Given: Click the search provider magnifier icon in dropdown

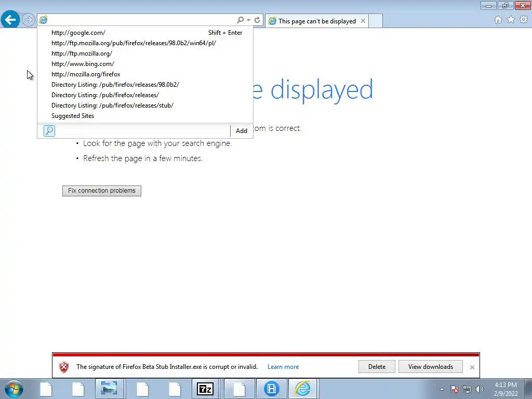Looking at the screenshot, I should (49, 130).
